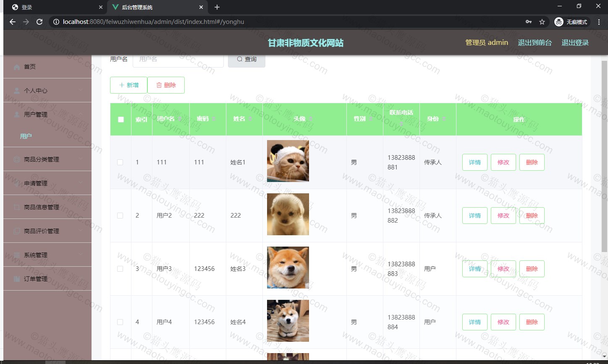Expand the 订单管理 sidebar menu

pos(47,279)
